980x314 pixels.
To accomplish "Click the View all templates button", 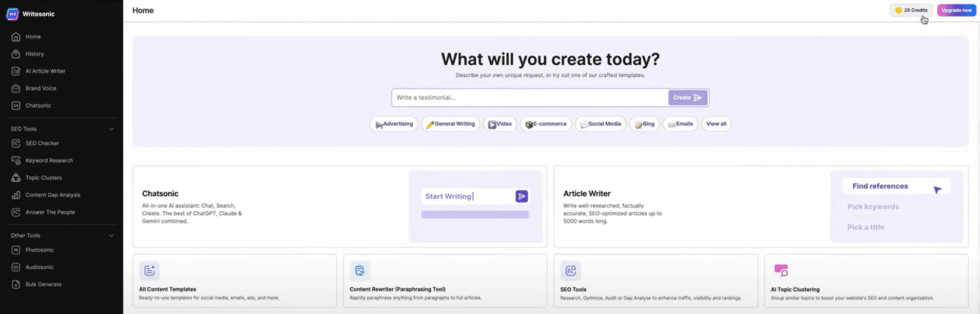I will (x=716, y=124).
